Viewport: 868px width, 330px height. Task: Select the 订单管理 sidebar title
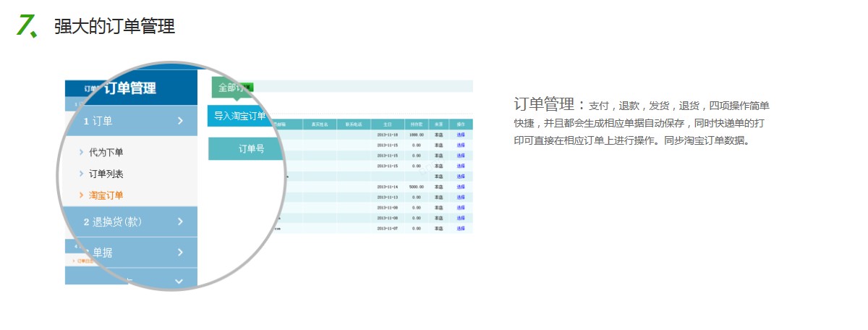(x=130, y=88)
